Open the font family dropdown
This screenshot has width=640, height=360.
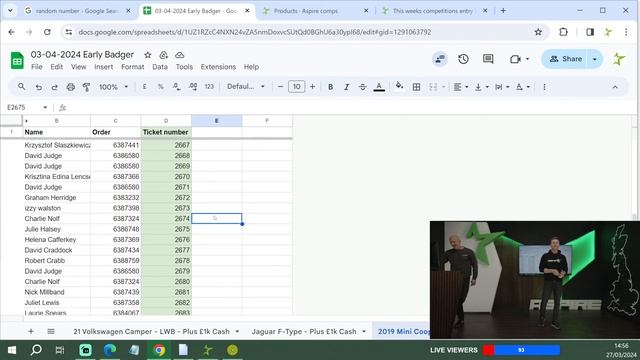coord(246,87)
